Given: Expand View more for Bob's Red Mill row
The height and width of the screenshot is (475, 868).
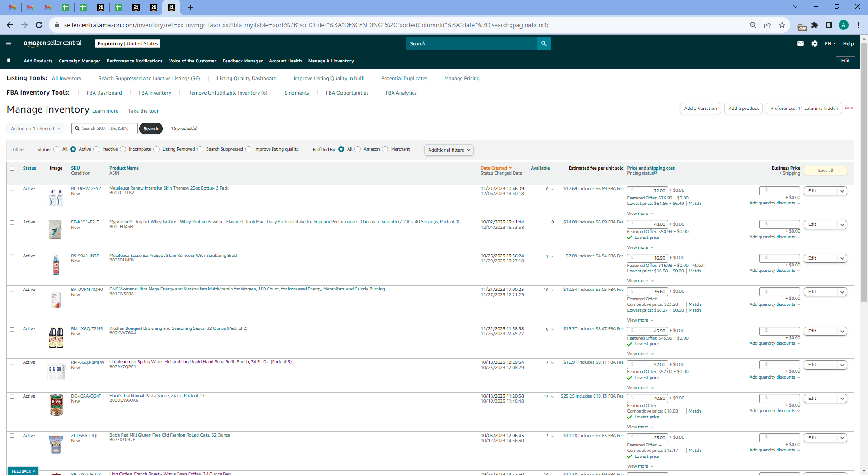Looking at the screenshot, I should [640, 466].
